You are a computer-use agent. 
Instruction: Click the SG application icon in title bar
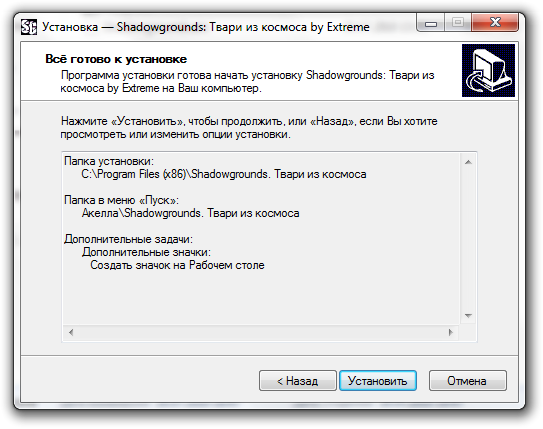29,27
